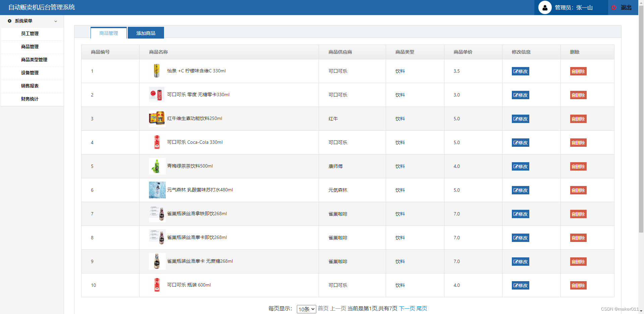The height and width of the screenshot is (314, 644).
Task: Click the system menu gear icon
Action: [10, 21]
